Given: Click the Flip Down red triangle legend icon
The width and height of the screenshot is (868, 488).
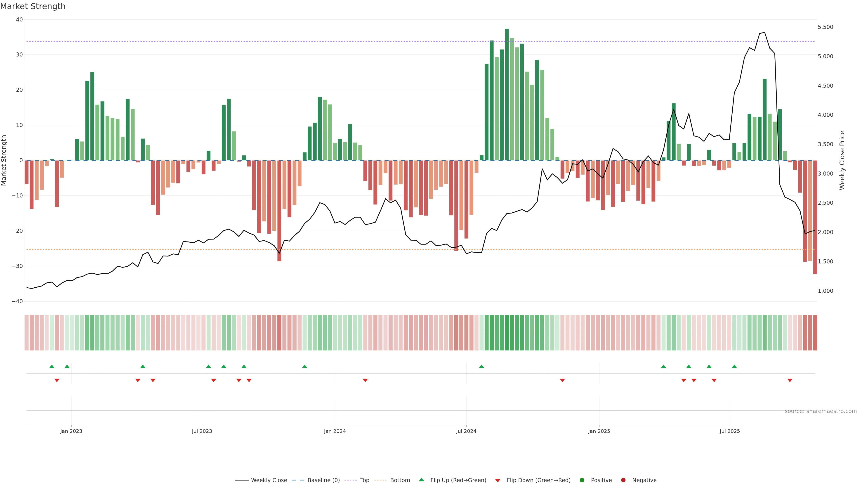Looking at the screenshot, I should click(498, 481).
